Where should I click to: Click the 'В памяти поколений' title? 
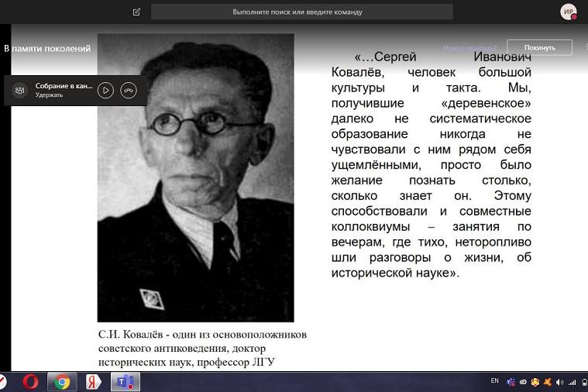[47, 48]
